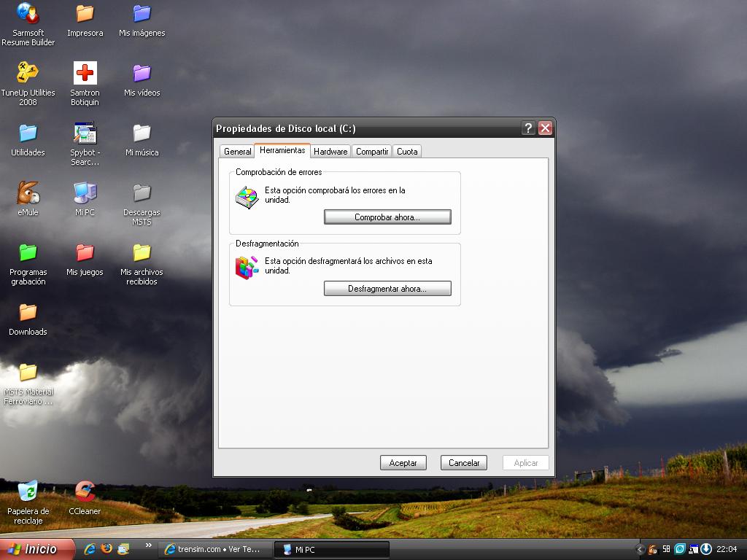This screenshot has height=560, width=747.
Task: Open the CCleaner desktop shortcut
Action: (x=85, y=492)
